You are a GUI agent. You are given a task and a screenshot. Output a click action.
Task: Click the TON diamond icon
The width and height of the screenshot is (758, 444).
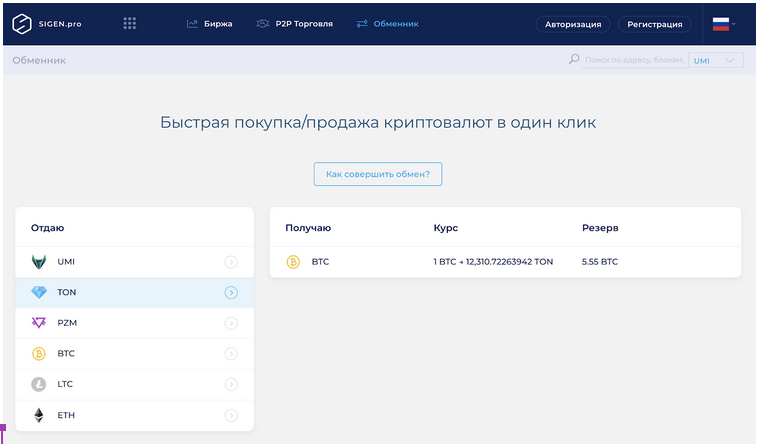tap(39, 293)
